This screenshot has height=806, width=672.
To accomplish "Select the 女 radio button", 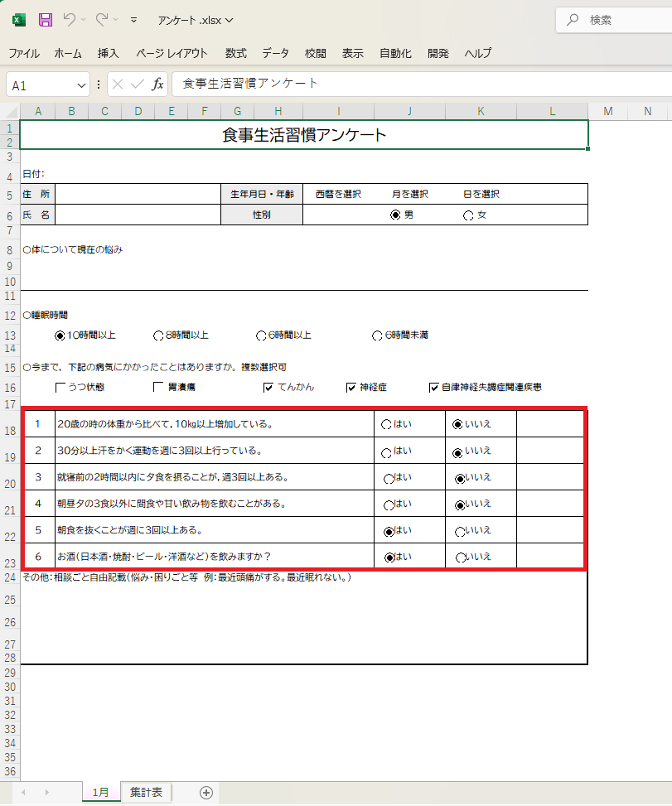I will coord(469,215).
